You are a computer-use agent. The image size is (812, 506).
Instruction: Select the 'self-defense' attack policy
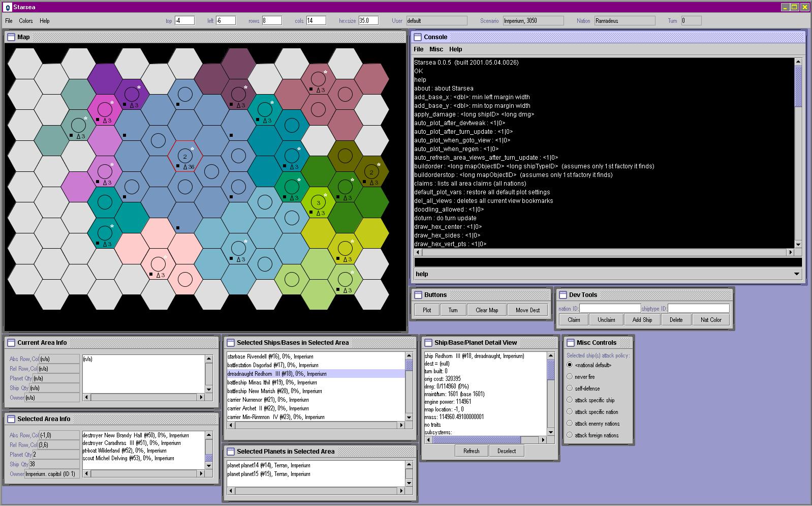tap(570, 389)
